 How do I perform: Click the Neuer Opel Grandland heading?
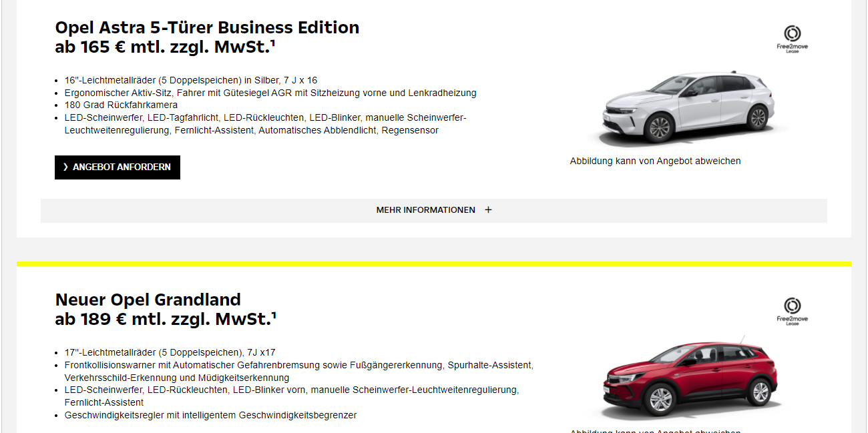coord(148,300)
